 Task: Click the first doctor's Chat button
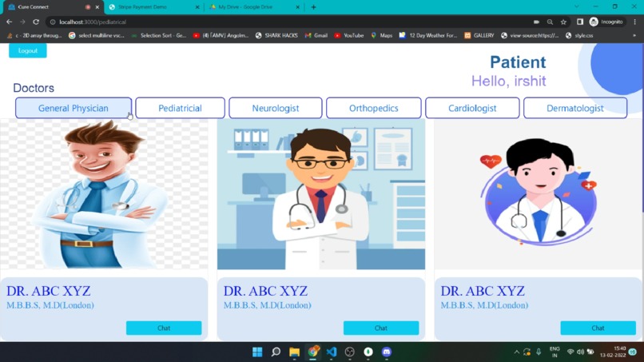pyautogui.click(x=164, y=328)
